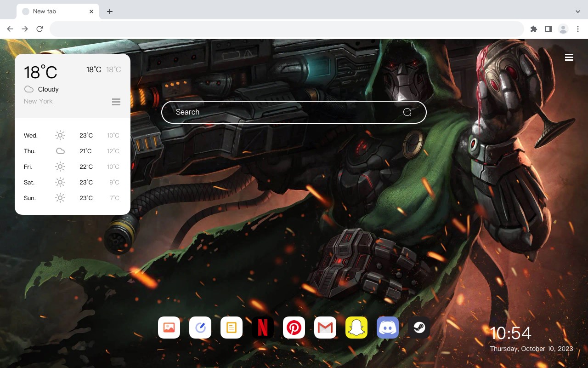Click the 10:54 clock display
The height and width of the screenshot is (368, 588).
point(510,333)
